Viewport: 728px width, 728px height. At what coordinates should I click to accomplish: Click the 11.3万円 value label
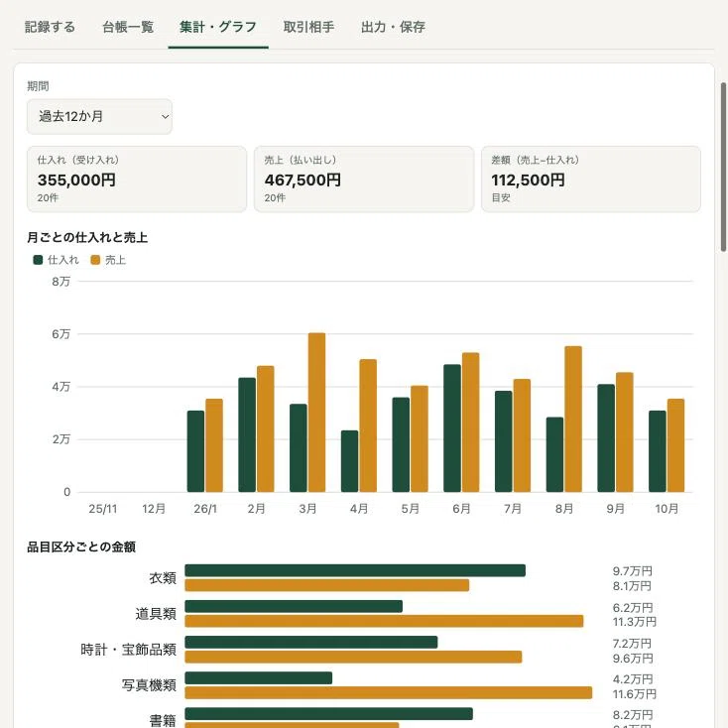[x=634, y=622]
